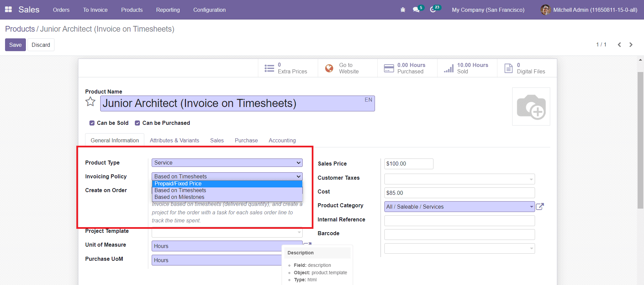Image resolution: width=644 pixels, height=285 pixels.
Task: Mark product as favorite with star
Action: click(90, 102)
